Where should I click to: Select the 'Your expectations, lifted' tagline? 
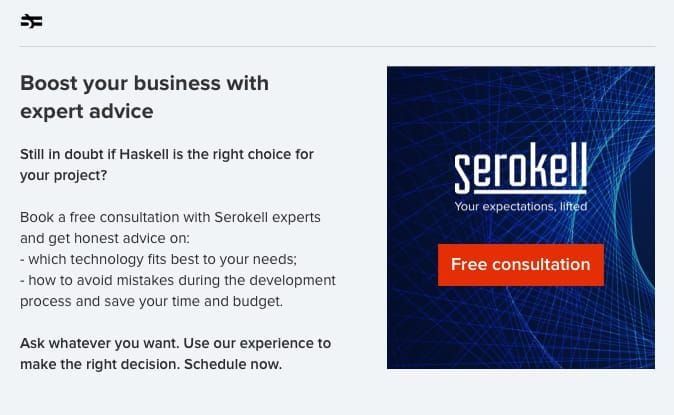521,207
